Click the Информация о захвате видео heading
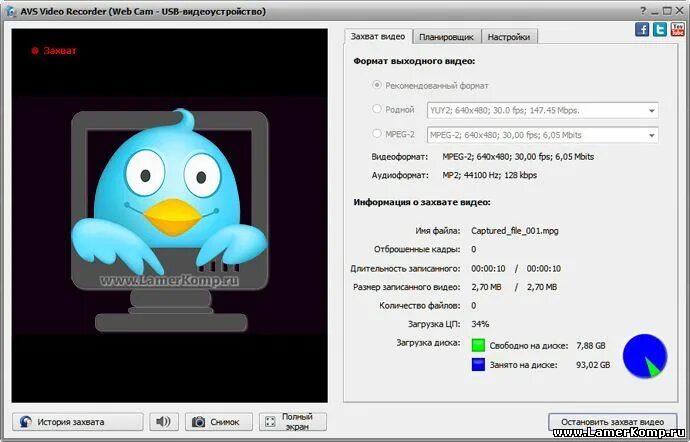Screen dimensions: 690x442 [x=422, y=203]
